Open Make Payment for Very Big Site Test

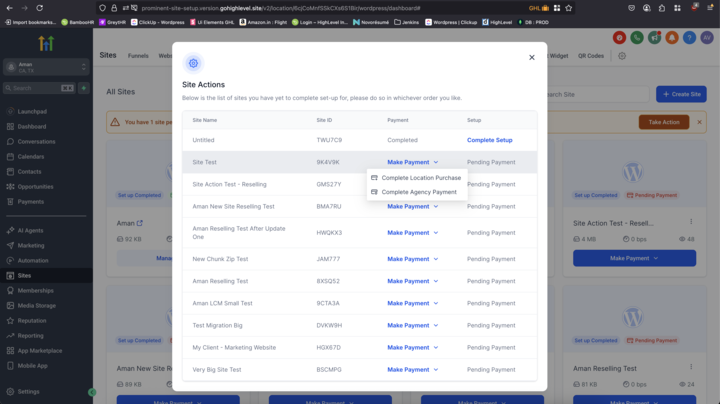[x=412, y=370]
